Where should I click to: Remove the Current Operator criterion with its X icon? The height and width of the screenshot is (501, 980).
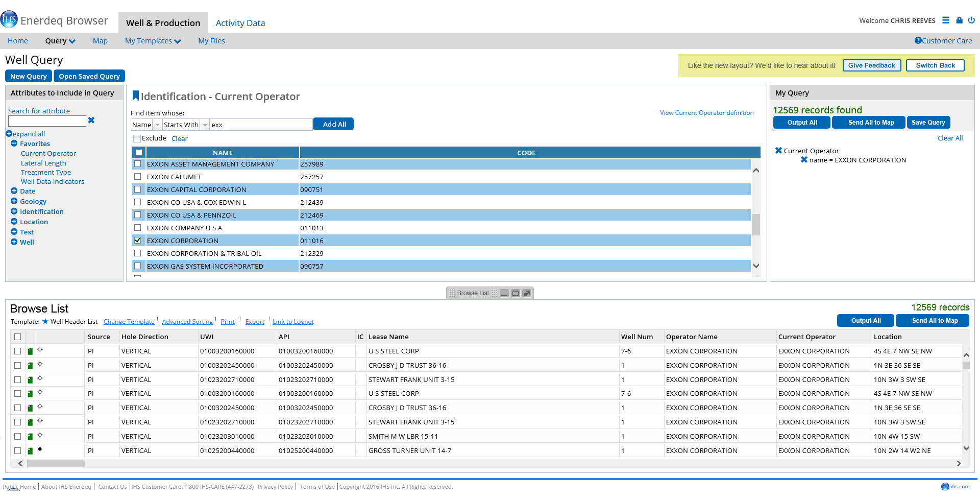coord(778,150)
